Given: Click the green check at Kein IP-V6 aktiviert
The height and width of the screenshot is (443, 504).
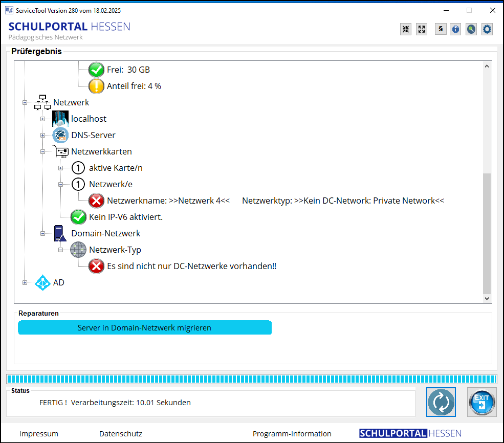Looking at the screenshot, I should [78, 217].
